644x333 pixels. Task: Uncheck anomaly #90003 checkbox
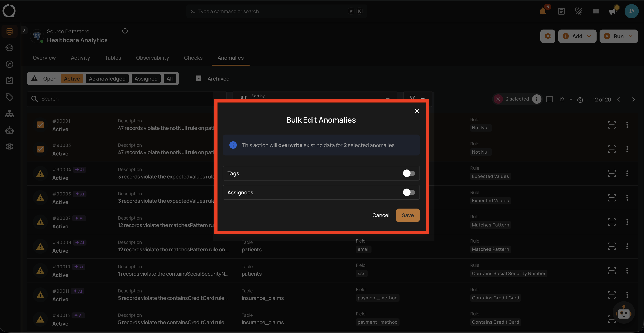(40, 149)
